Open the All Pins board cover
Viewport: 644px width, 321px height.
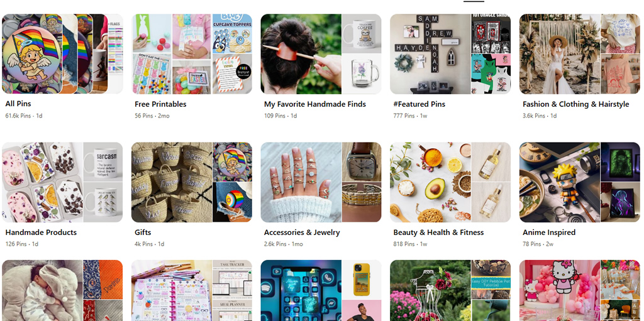pos(62,54)
